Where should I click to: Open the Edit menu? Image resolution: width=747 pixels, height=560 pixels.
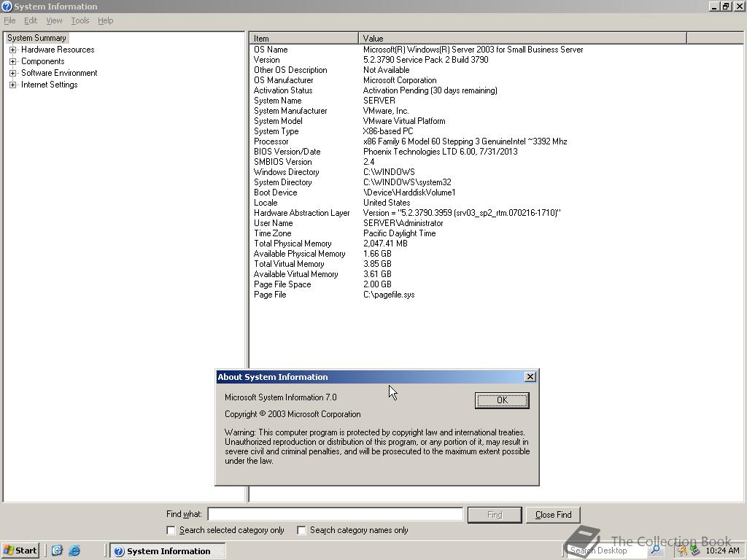click(31, 20)
